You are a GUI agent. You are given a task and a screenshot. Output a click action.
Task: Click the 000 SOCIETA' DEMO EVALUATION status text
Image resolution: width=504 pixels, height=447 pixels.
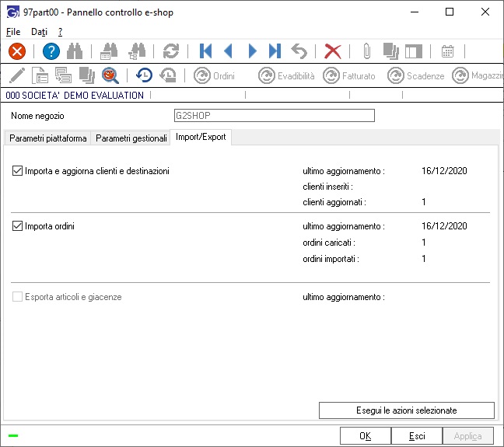click(75, 95)
